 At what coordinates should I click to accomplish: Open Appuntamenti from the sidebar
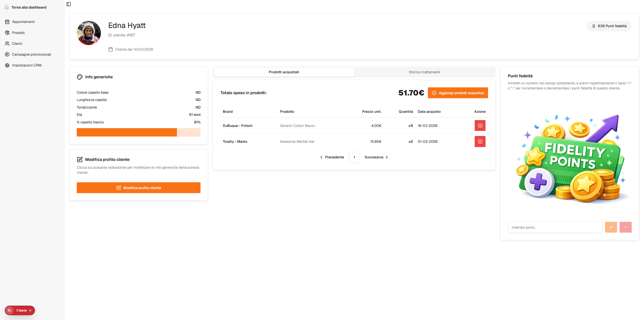point(23,22)
